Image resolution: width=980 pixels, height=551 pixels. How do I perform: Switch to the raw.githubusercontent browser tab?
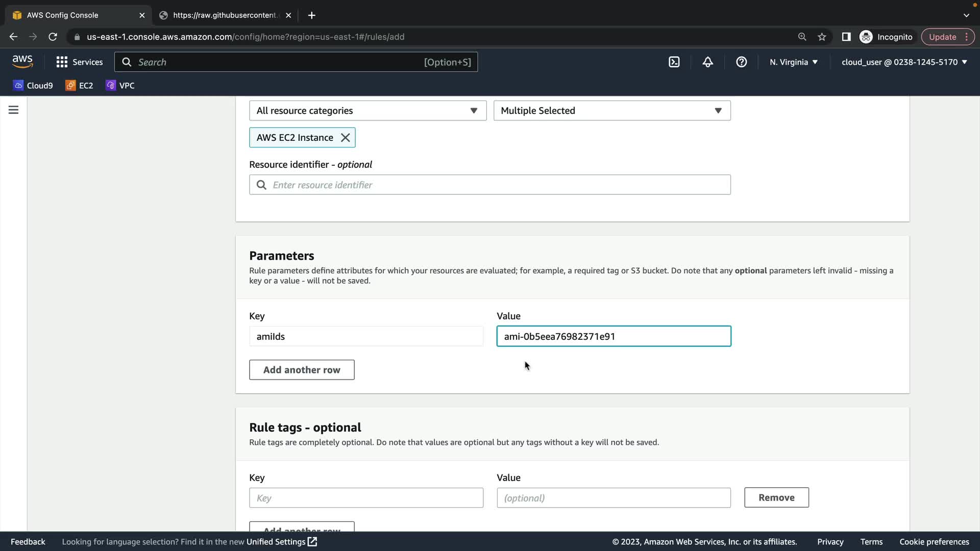coord(225,15)
